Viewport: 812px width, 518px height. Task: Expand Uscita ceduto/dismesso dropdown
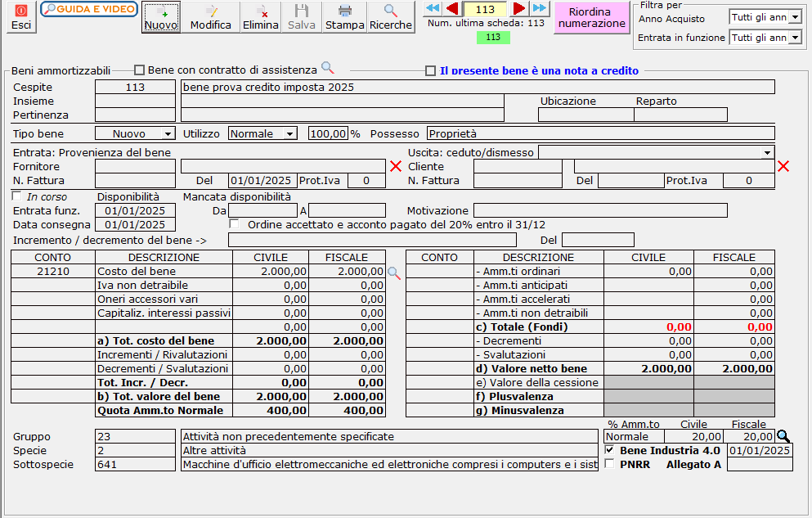point(767,152)
